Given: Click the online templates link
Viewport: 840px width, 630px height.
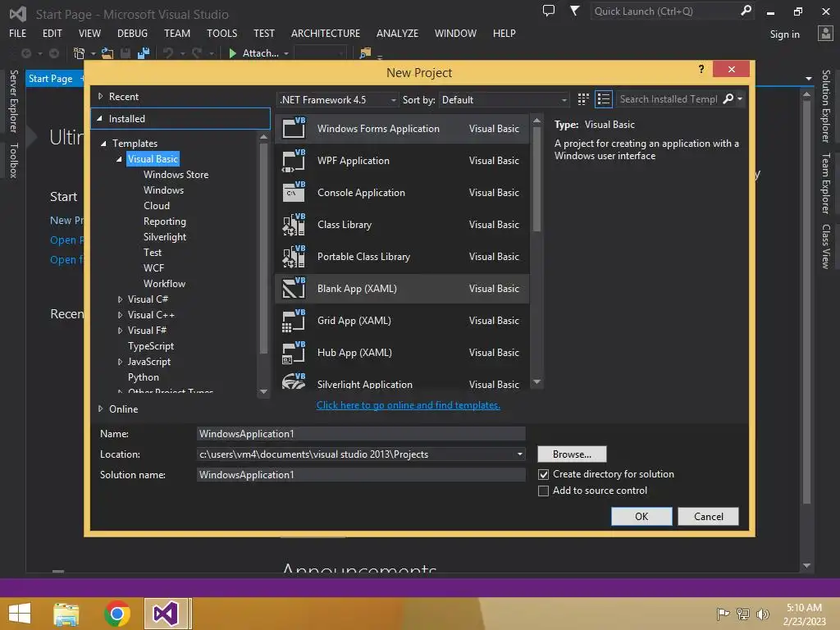Looking at the screenshot, I should tap(409, 405).
